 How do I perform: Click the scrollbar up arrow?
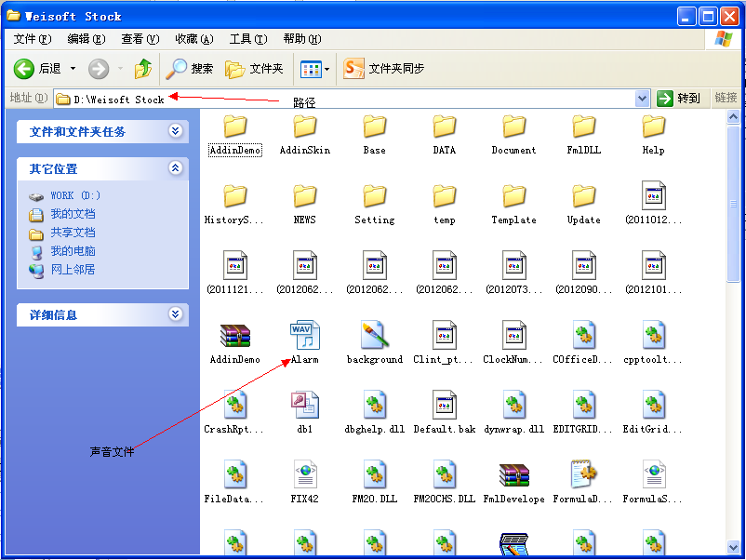click(x=733, y=116)
